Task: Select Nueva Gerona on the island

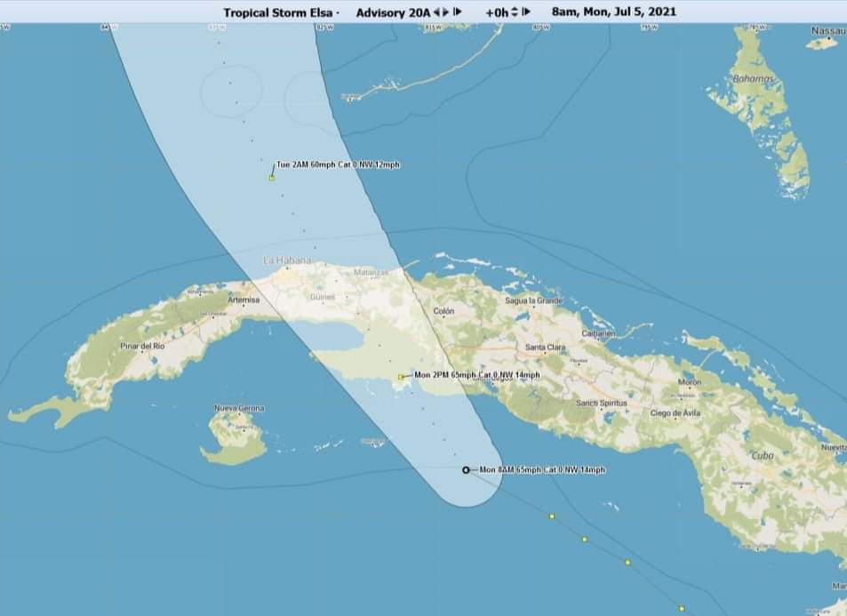Action: pyautogui.click(x=239, y=409)
